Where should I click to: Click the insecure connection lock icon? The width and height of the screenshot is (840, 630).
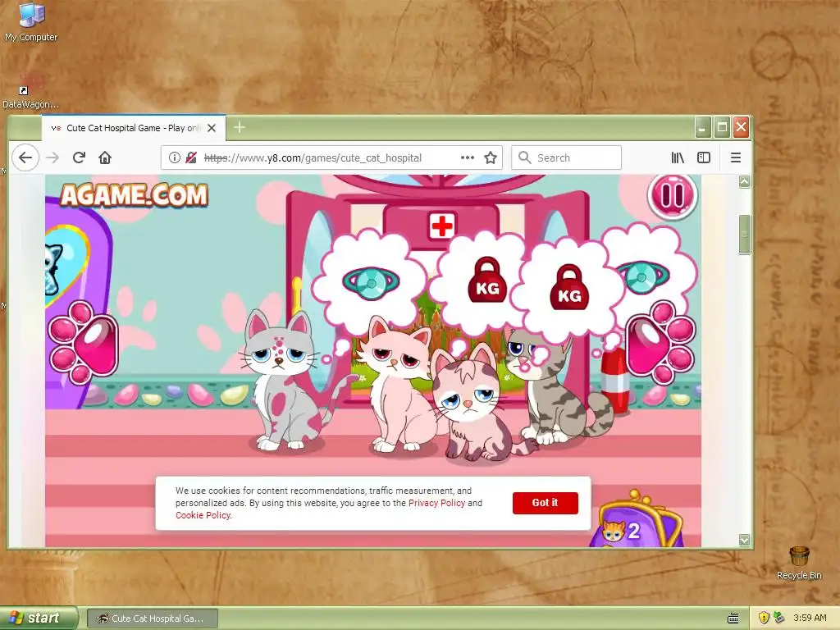pyautogui.click(x=191, y=157)
